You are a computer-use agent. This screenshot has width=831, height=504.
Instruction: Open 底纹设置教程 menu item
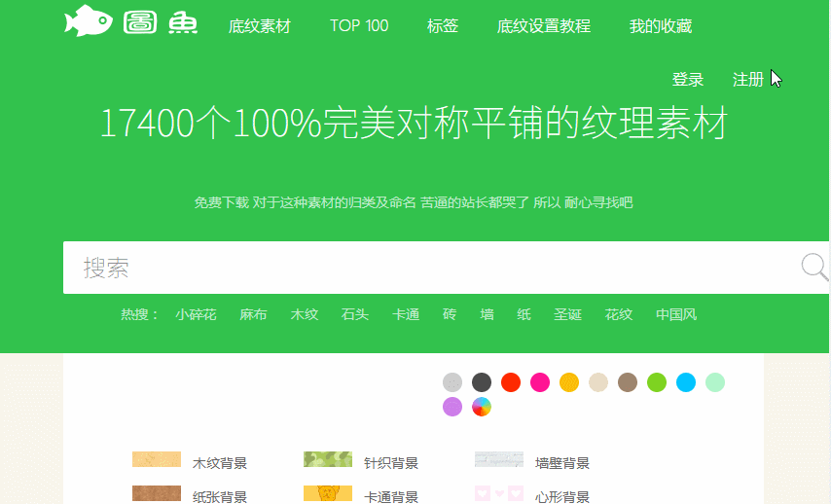pyautogui.click(x=544, y=26)
